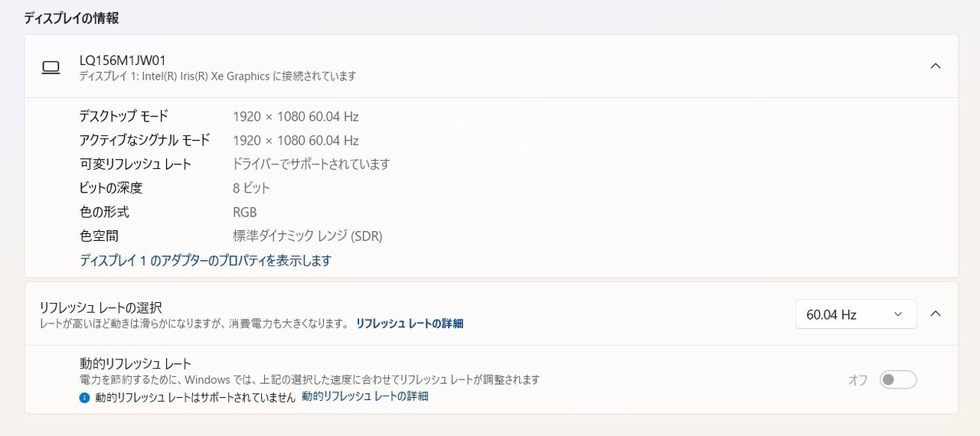Click the blue info icon for dynamic refresh rate
This screenshot has width=980, height=436.
85,398
